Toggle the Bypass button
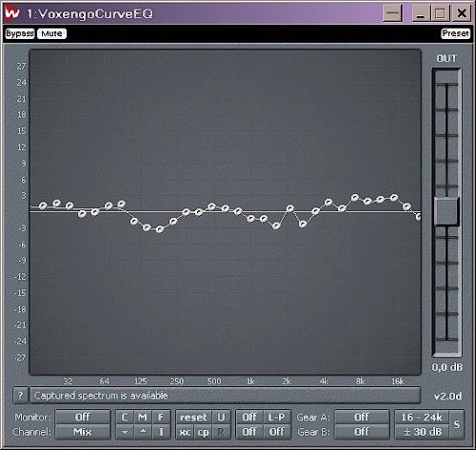Viewport: 476px width, 450px height. [x=20, y=33]
